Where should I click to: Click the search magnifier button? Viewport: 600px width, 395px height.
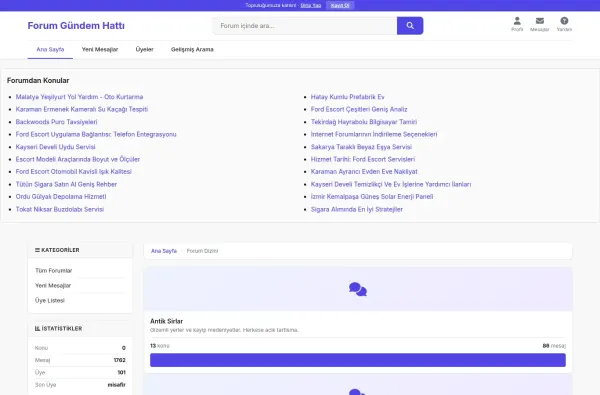click(410, 26)
